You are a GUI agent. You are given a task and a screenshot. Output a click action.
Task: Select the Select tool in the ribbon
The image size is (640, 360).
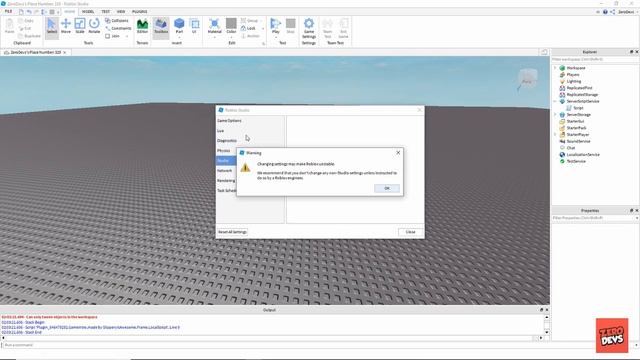point(52,27)
